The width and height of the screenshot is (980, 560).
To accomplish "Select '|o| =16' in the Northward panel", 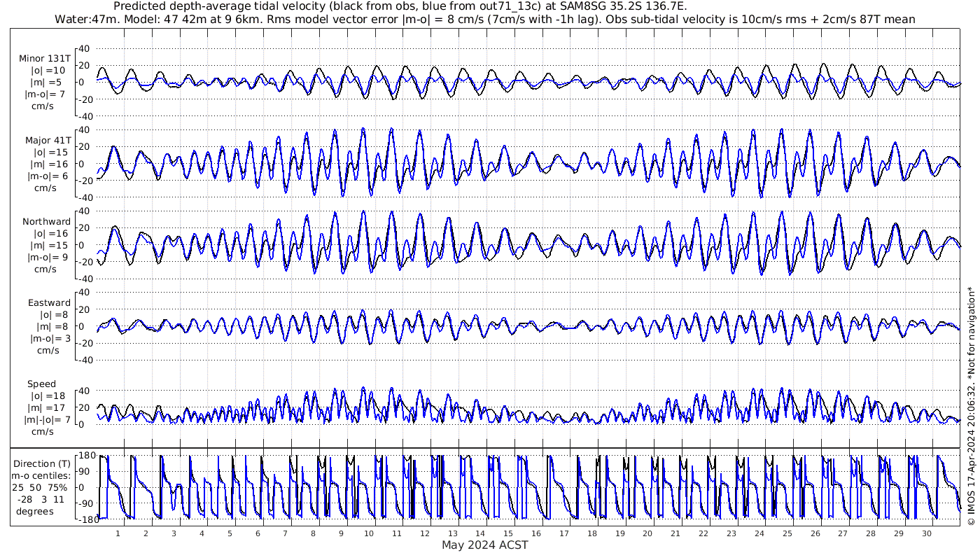I will 50,233.
